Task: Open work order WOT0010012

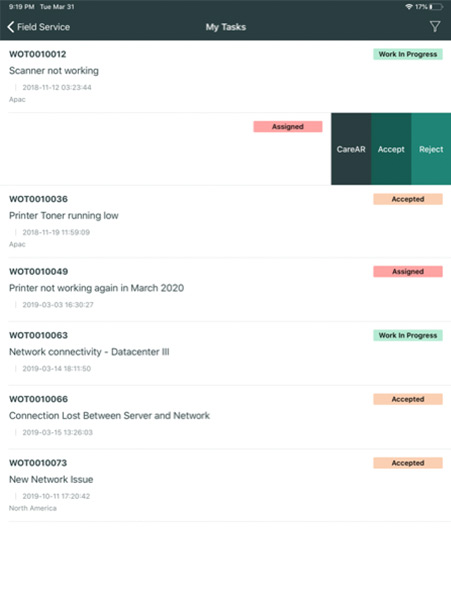Action: [225, 77]
